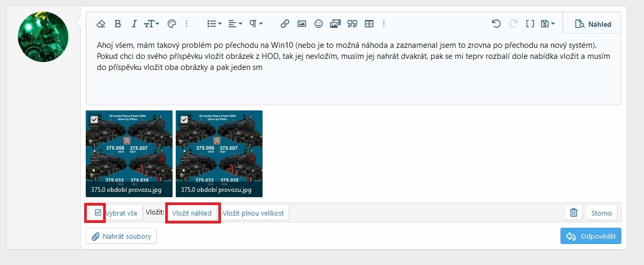
Task: Insert a link with the chain icon
Action: point(285,24)
